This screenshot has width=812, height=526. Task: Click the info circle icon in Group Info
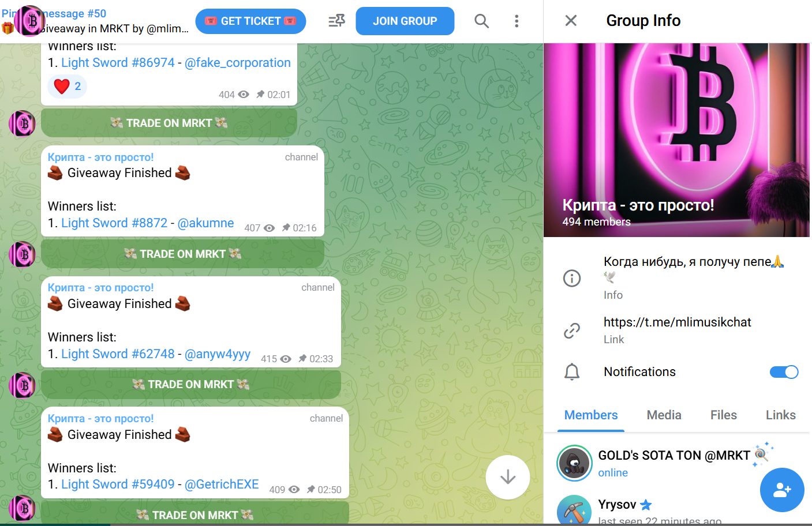pyautogui.click(x=572, y=279)
